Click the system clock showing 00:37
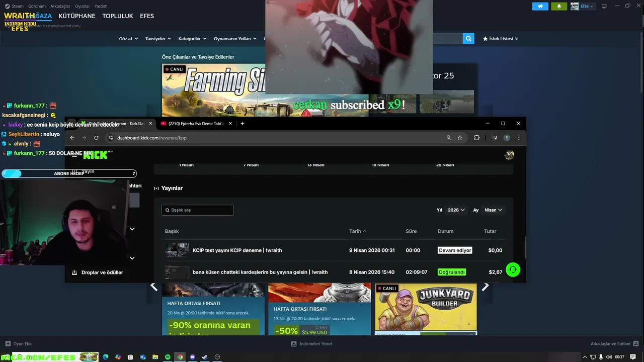The height and width of the screenshot is (362, 644). 620,357
